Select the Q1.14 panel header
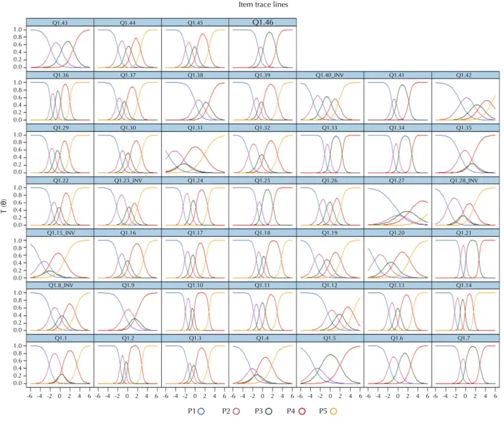The width and height of the screenshot is (504, 424). [465, 286]
